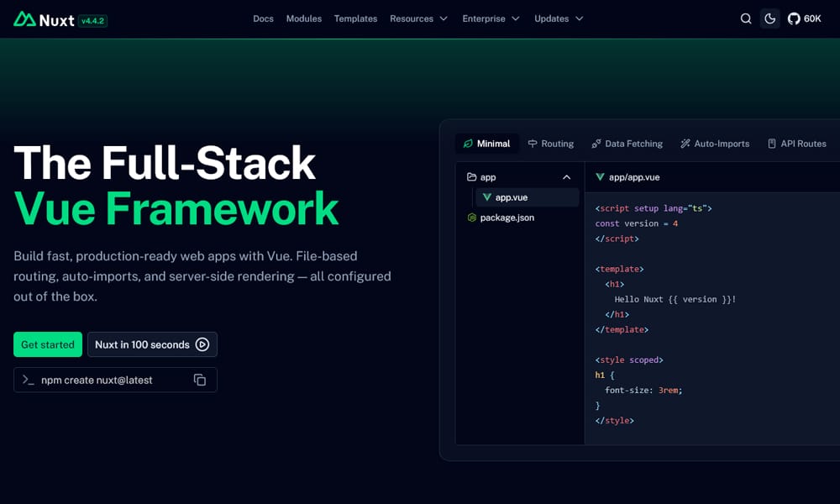Screen dimensions: 840x504
Task: Open package.json in the file tree
Action: 519,218
